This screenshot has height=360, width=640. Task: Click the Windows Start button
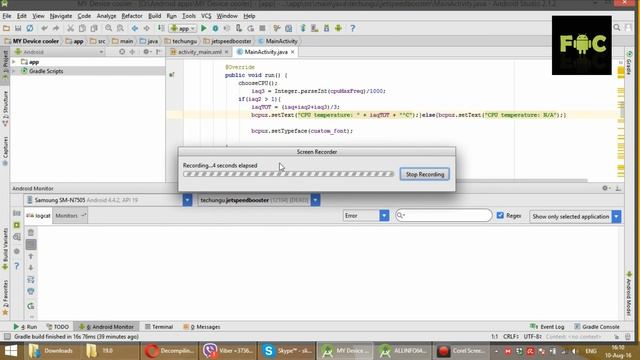point(11,351)
